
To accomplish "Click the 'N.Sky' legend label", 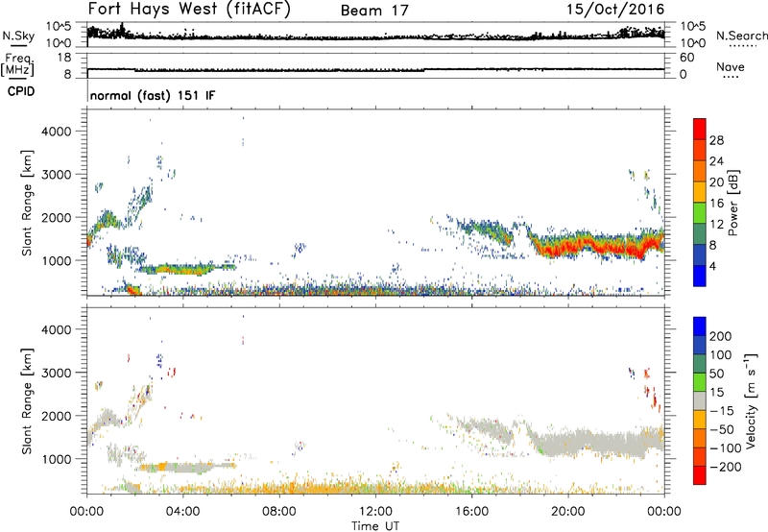I will click(x=18, y=36).
